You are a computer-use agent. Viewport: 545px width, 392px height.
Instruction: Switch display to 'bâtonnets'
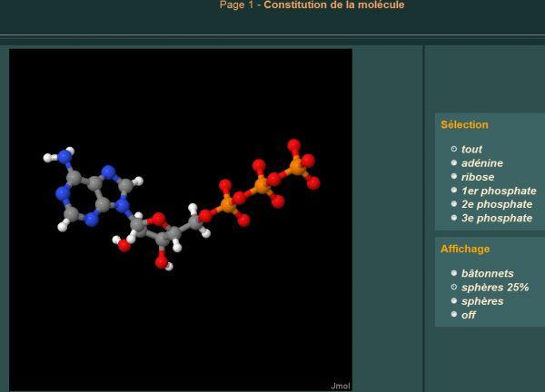point(454,273)
